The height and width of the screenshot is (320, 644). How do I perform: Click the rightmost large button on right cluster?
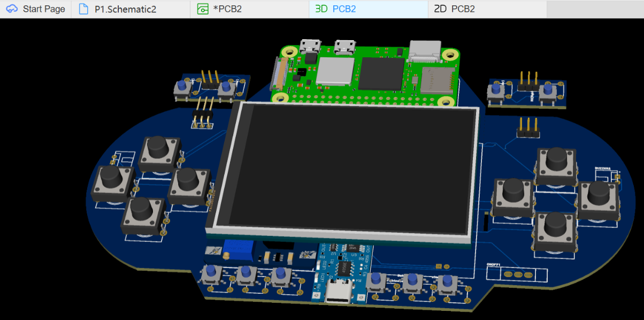(x=598, y=198)
